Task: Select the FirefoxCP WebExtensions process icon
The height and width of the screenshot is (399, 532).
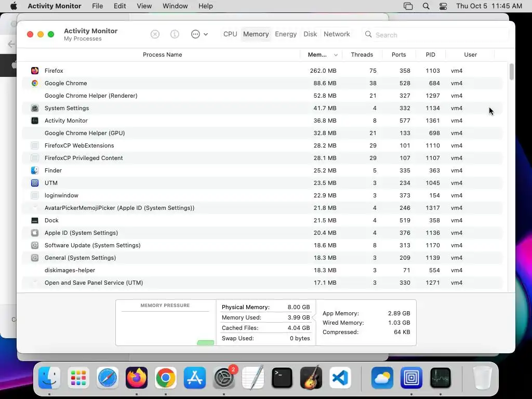Action: coord(35,145)
